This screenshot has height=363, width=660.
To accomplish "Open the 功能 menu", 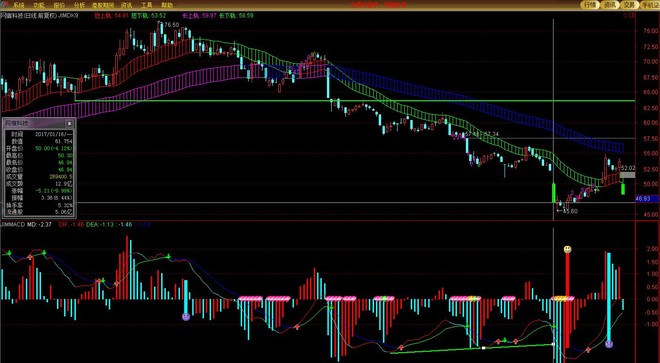I will (x=39, y=5).
